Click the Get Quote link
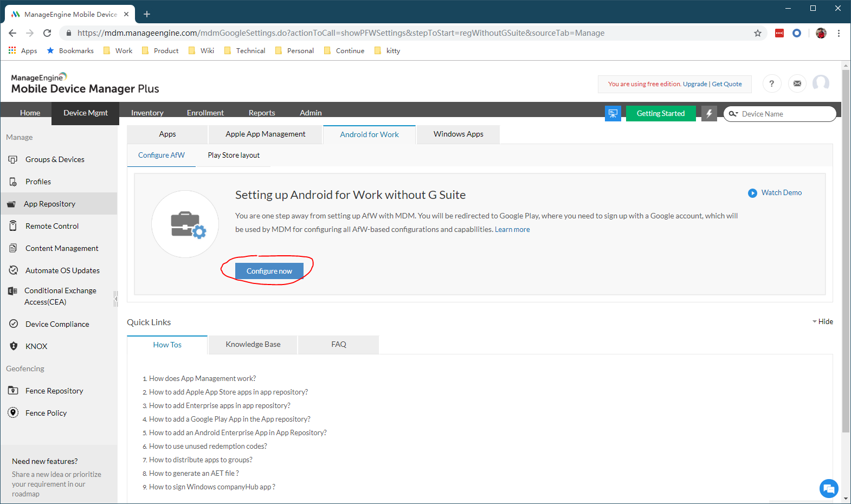Viewport: 851px width, 504px height. pos(727,84)
